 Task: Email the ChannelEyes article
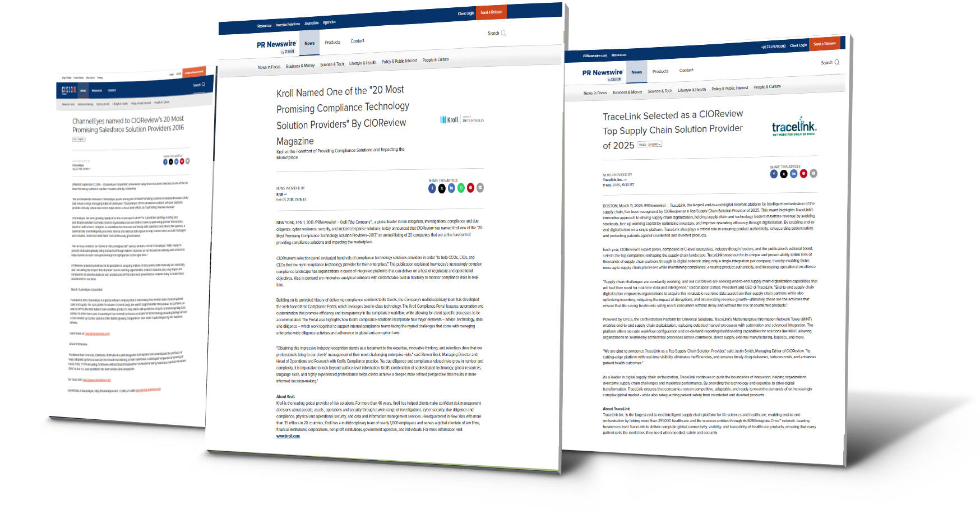click(187, 161)
